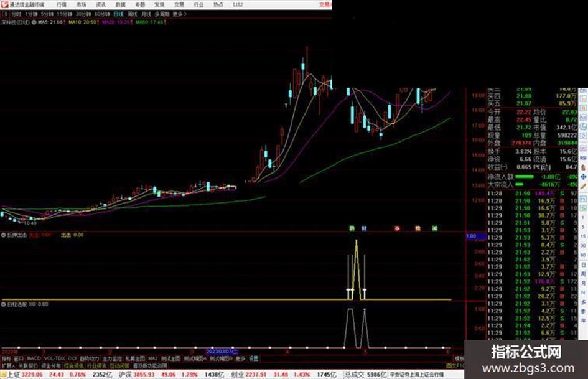
Task: Click the MA10 moving average value
Action: (83, 22)
